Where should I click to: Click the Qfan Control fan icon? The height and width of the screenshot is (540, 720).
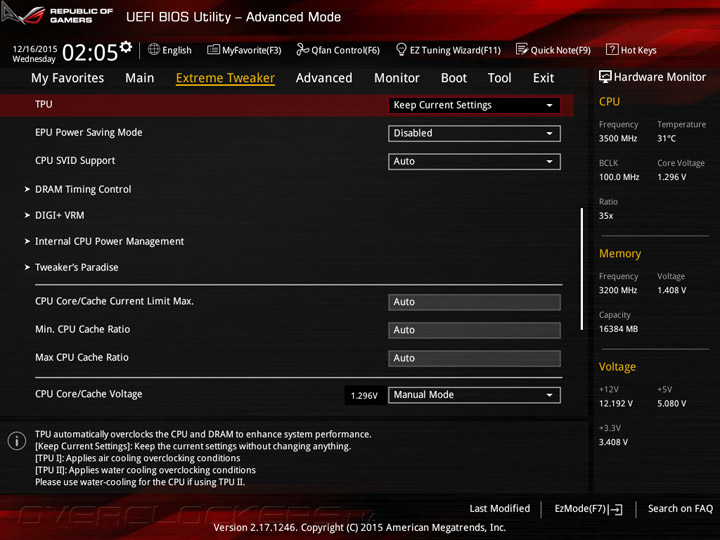(302, 49)
